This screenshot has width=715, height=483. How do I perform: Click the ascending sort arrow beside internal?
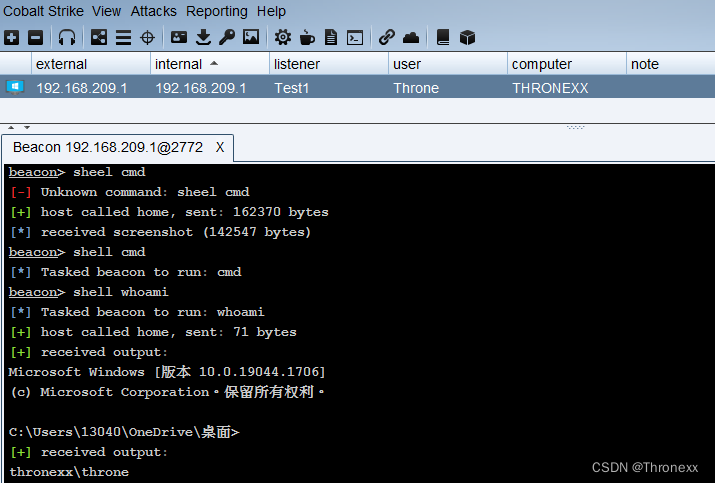tap(214, 63)
